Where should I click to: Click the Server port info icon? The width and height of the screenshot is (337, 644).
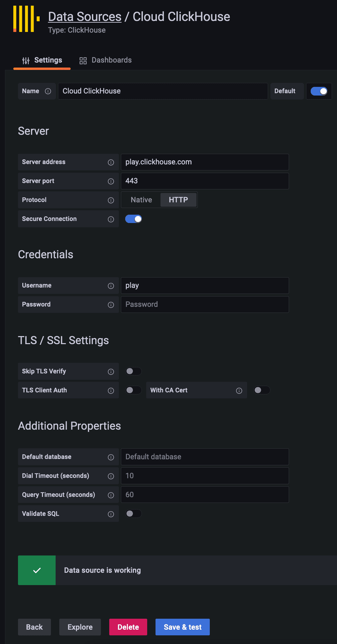pos(111,181)
